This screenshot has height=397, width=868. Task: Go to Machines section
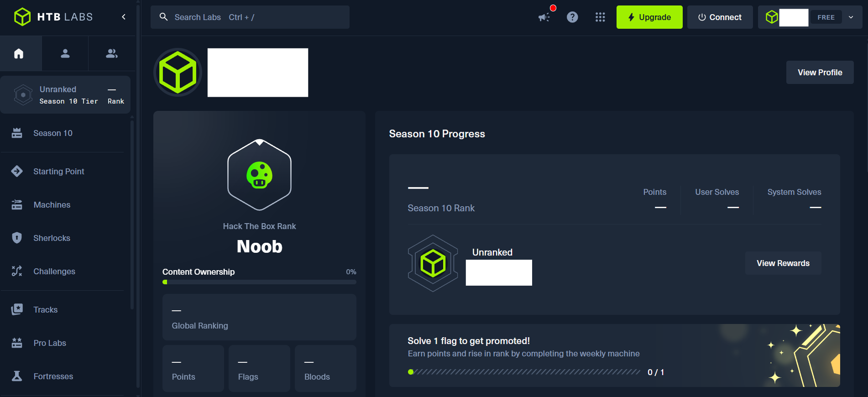[52, 205]
